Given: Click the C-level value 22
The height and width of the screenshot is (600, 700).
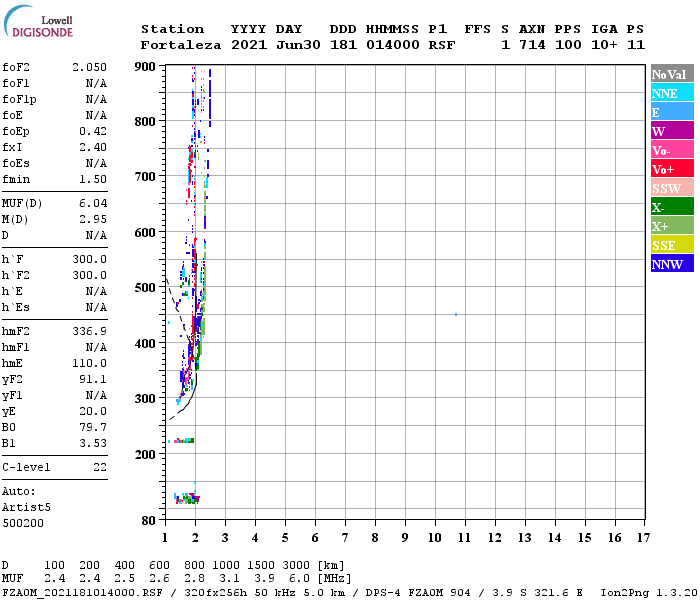Looking at the screenshot, I should pos(100,467).
